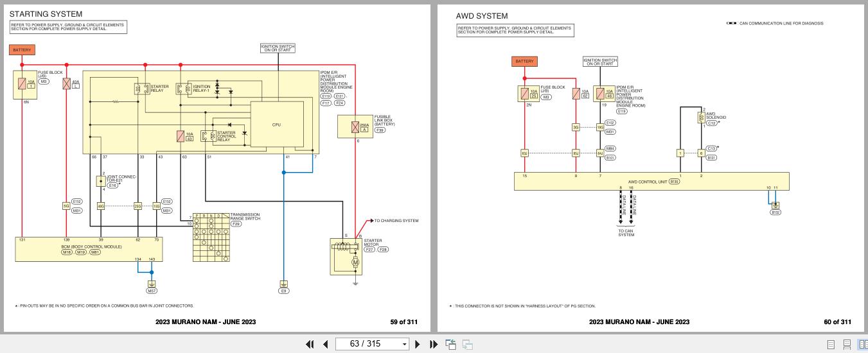The width and height of the screenshot is (868, 353).
Task: Select two-page facing view
Action: pyautogui.click(x=862, y=344)
